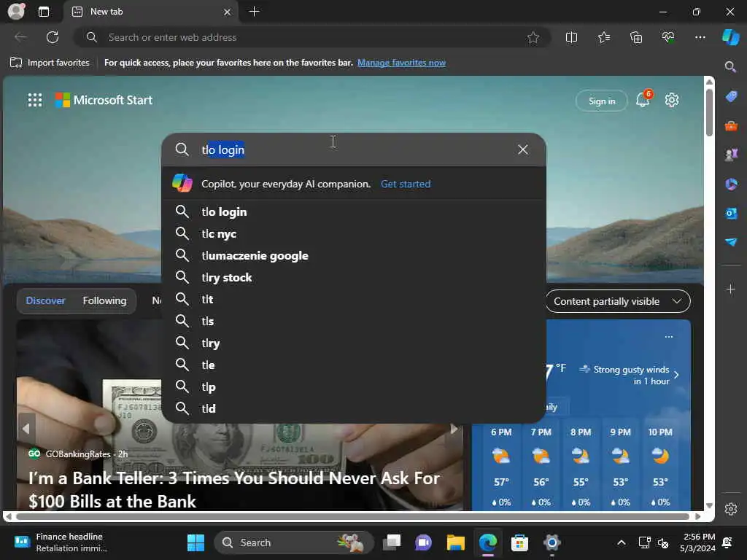Viewport: 747px width, 560px height.
Task: Open Task View on taskbar
Action: (x=392, y=542)
